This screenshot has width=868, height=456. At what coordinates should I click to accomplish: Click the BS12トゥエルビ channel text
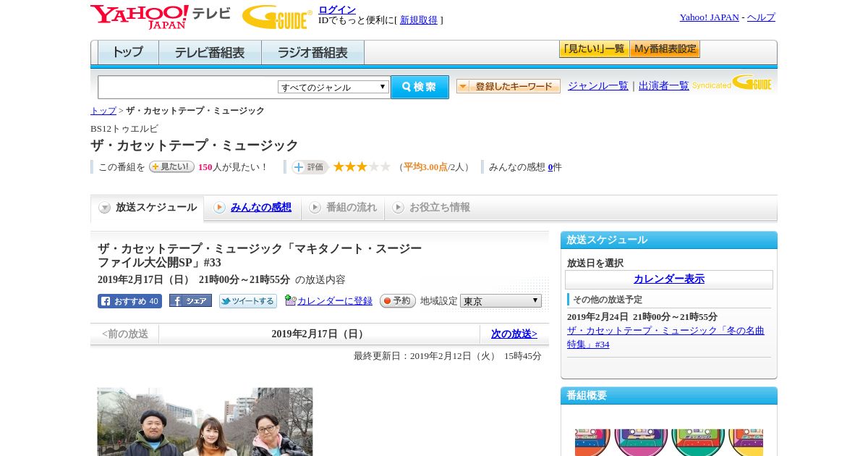(x=124, y=129)
